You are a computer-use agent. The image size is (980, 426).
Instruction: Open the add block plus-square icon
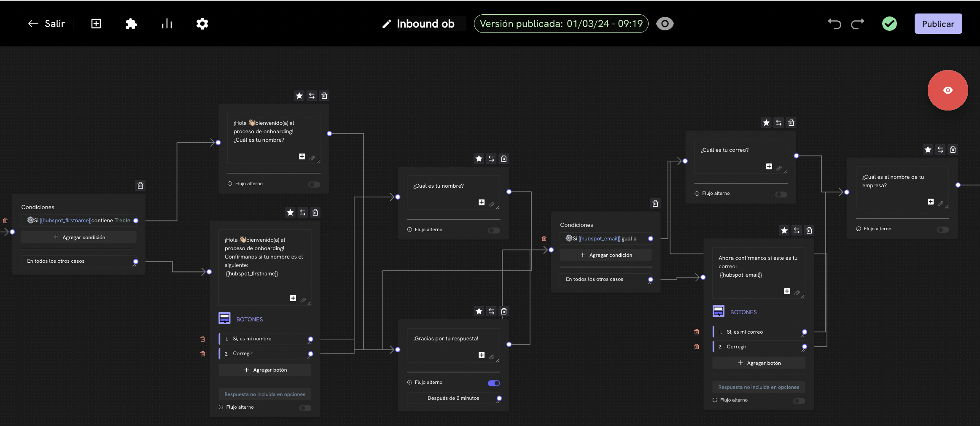coord(96,24)
